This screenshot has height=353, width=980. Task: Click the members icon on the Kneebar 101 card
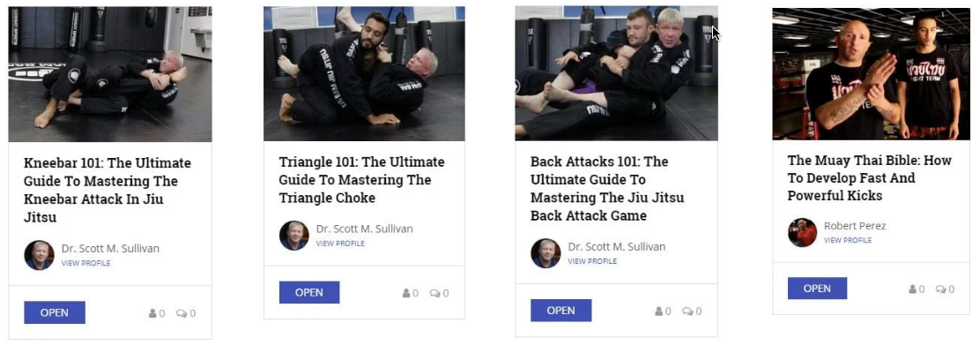point(152,313)
